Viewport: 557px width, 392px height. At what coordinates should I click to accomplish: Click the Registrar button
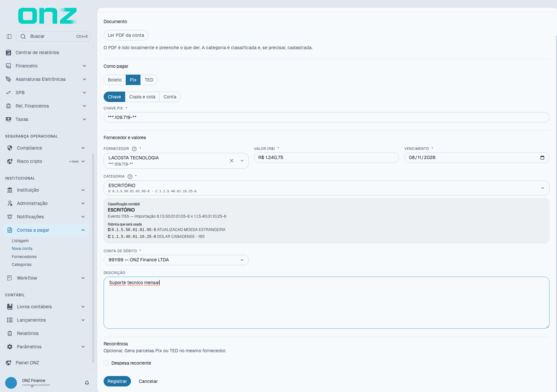[117, 381]
